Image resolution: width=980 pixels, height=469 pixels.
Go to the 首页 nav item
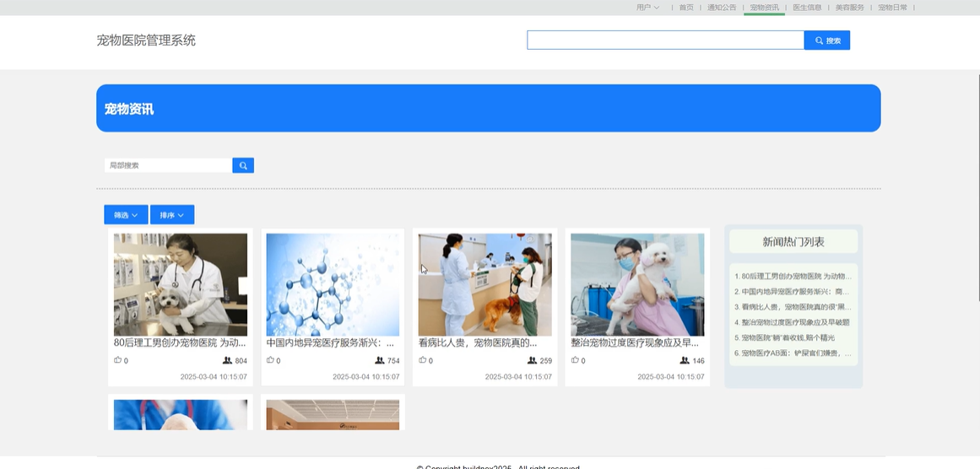pyautogui.click(x=686, y=8)
